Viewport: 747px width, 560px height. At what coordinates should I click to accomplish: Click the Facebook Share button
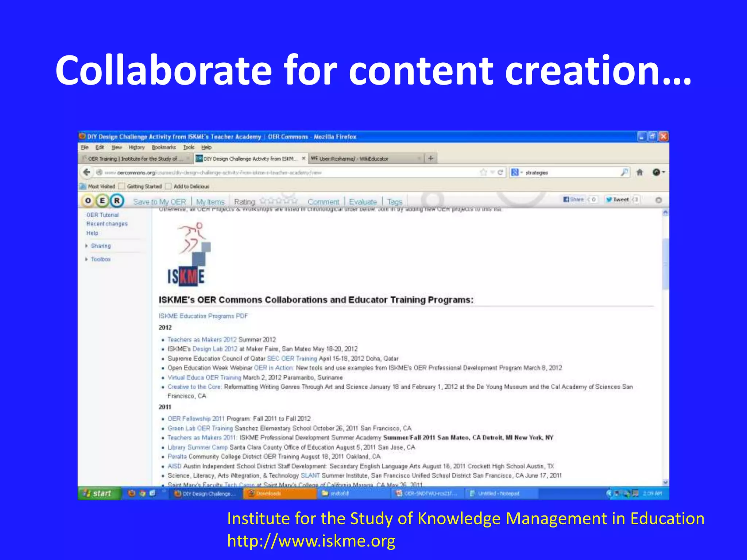click(x=574, y=199)
